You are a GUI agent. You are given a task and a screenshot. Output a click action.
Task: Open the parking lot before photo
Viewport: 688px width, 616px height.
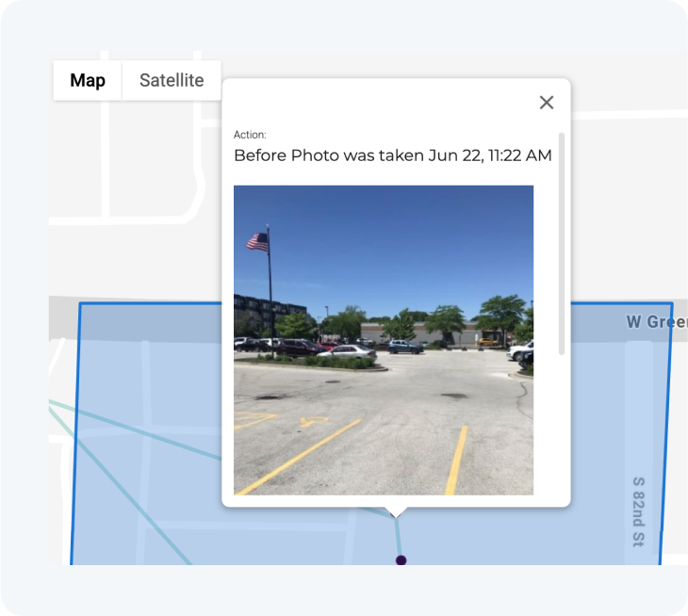click(384, 340)
